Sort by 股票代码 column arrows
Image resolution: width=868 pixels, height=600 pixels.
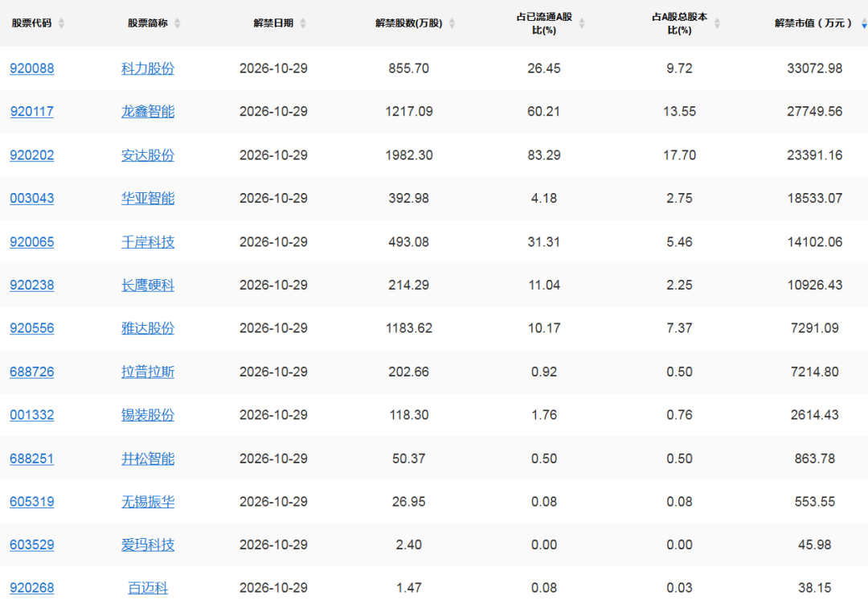point(61,23)
